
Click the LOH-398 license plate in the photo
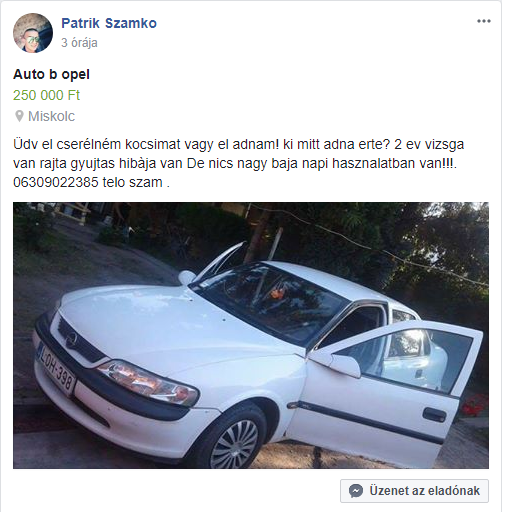point(56,370)
